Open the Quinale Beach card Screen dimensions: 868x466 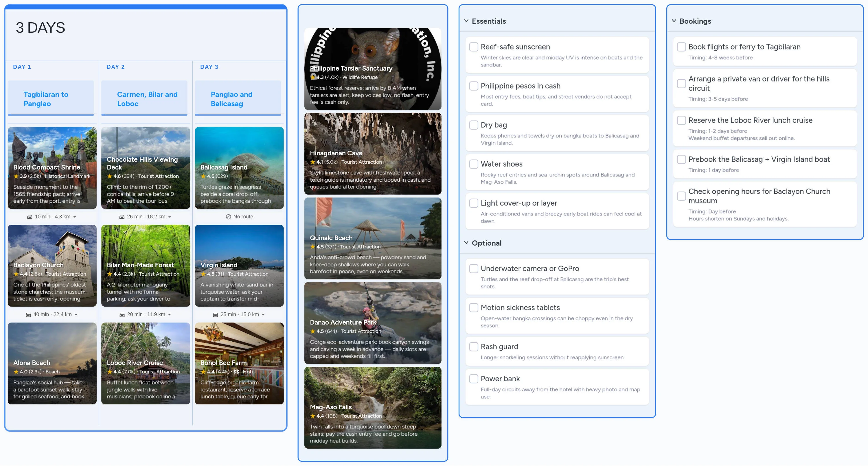tap(373, 238)
